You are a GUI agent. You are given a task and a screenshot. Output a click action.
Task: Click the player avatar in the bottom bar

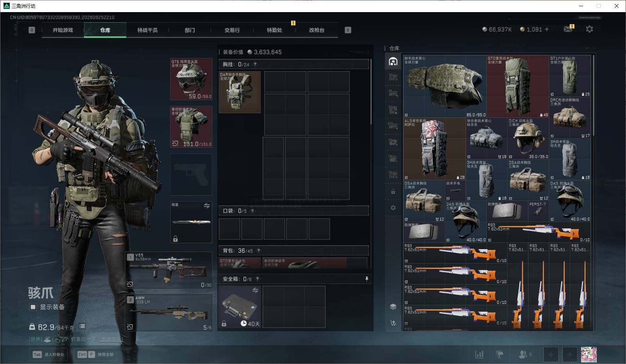click(x=588, y=355)
